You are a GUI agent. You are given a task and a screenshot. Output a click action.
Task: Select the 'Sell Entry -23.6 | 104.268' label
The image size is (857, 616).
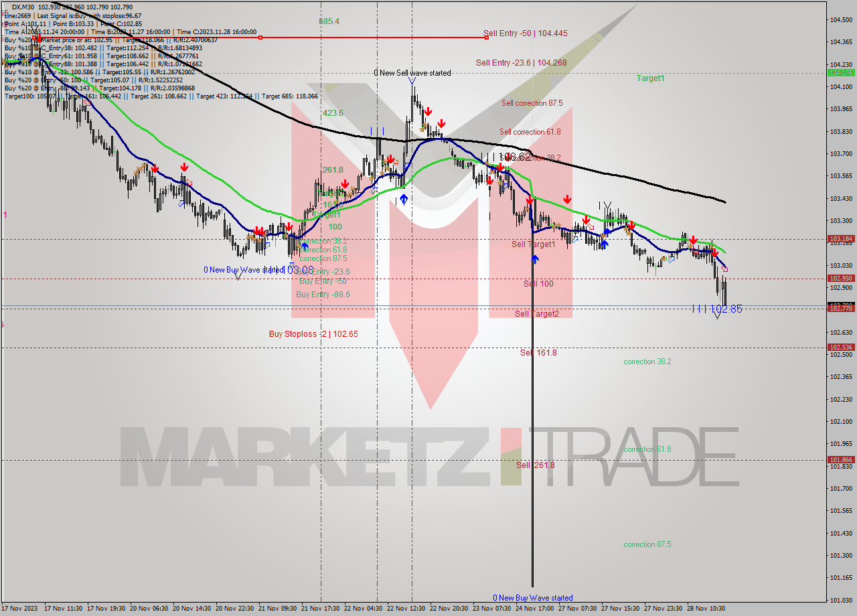[520, 63]
